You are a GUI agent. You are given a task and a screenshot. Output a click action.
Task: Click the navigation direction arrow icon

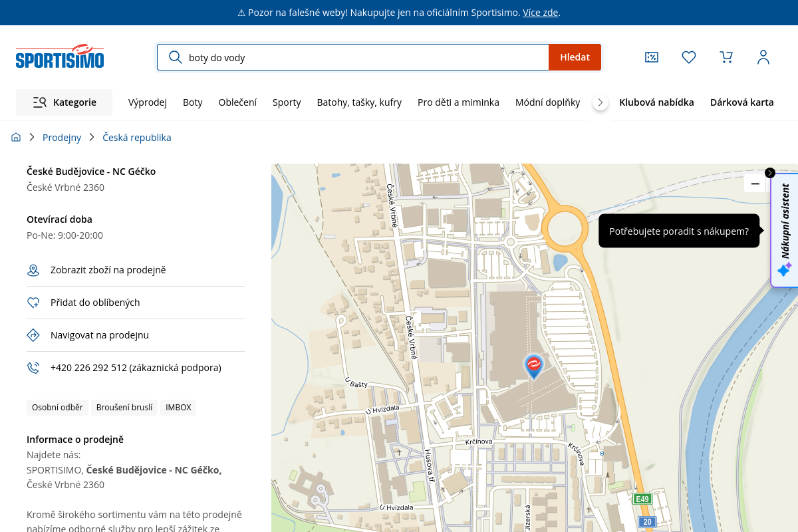coord(33,335)
